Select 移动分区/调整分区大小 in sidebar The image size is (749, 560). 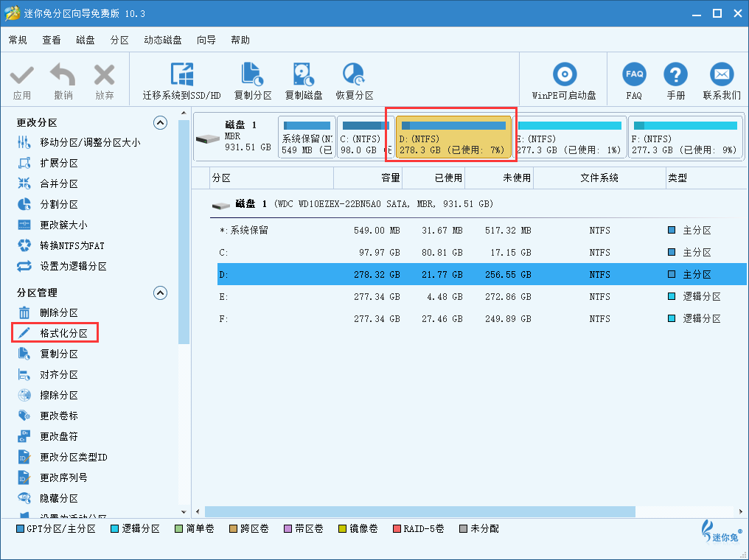(79, 142)
